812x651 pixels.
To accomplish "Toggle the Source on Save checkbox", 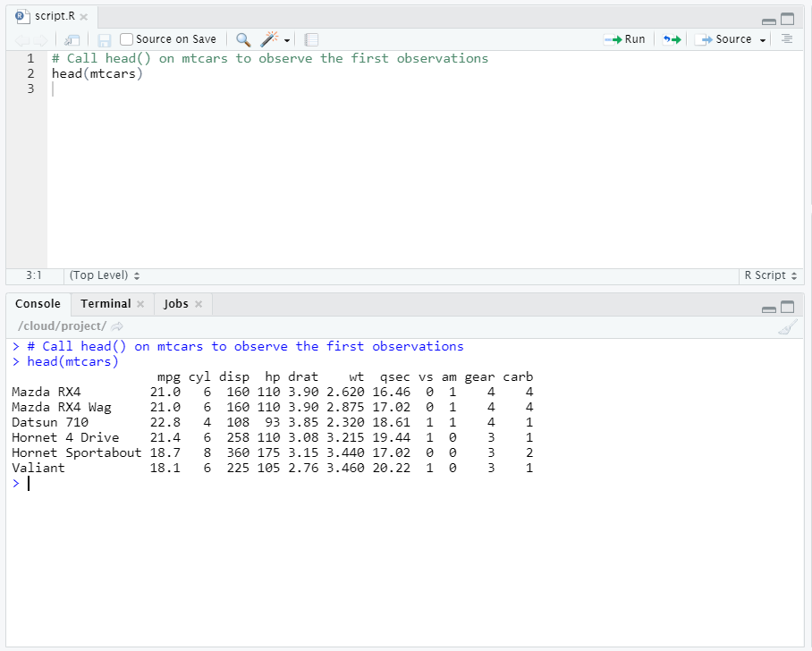I will click(x=126, y=39).
